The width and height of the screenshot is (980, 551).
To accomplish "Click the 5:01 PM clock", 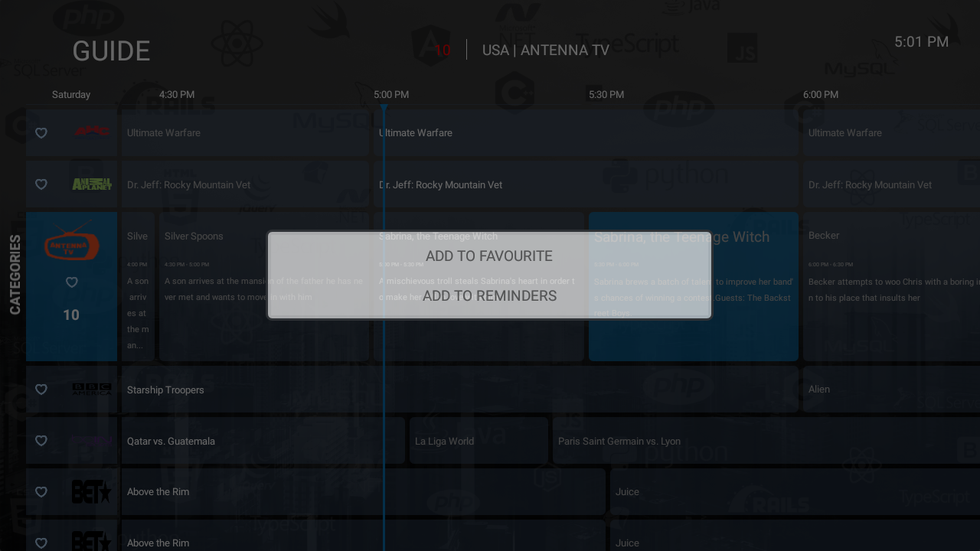I will tap(922, 42).
